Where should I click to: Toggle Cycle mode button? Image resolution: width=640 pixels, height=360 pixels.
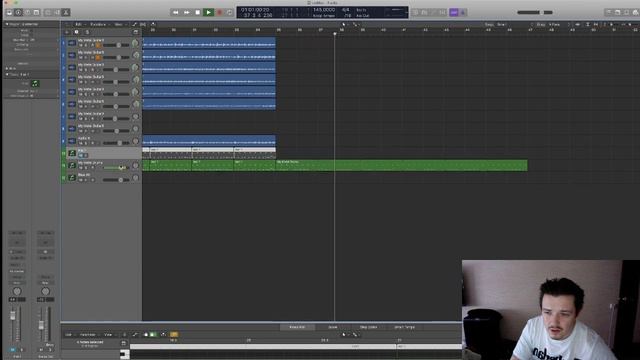(230, 13)
